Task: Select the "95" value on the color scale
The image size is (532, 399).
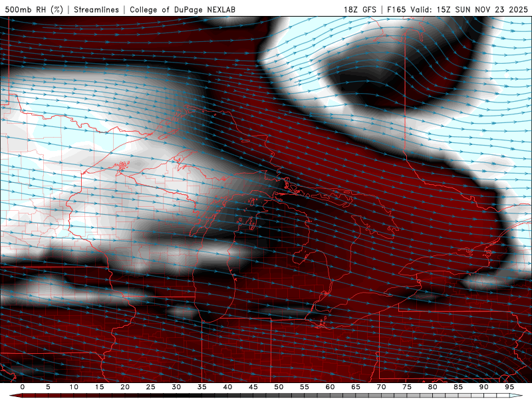Action: (x=509, y=387)
